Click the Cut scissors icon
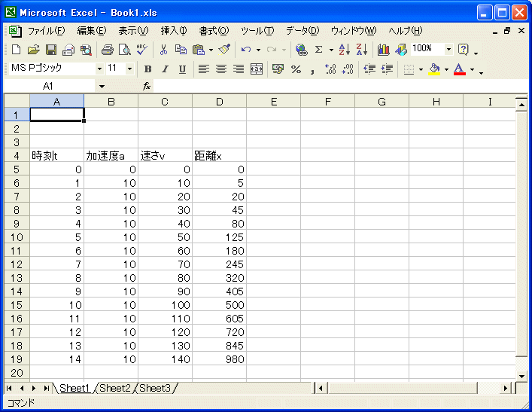The image size is (532, 412). click(x=163, y=50)
